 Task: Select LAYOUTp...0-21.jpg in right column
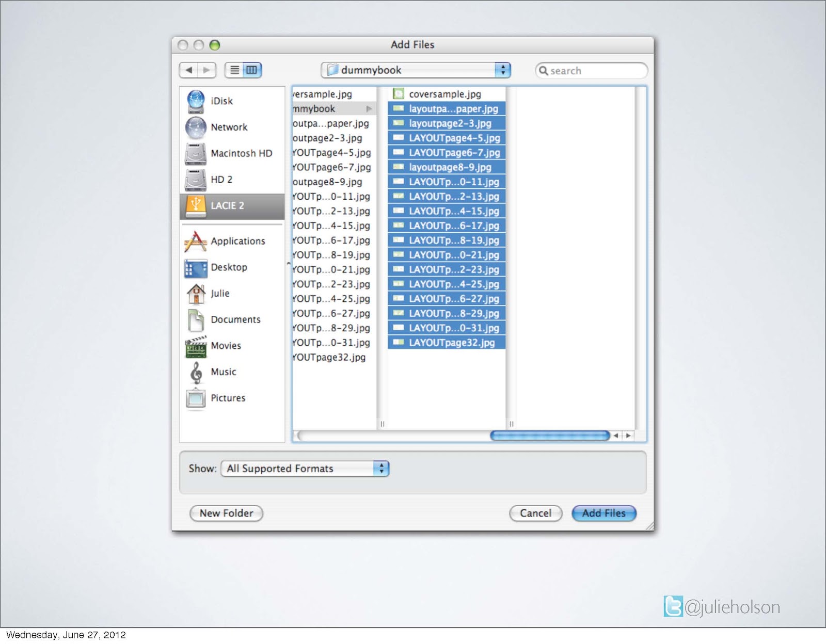point(447,255)
